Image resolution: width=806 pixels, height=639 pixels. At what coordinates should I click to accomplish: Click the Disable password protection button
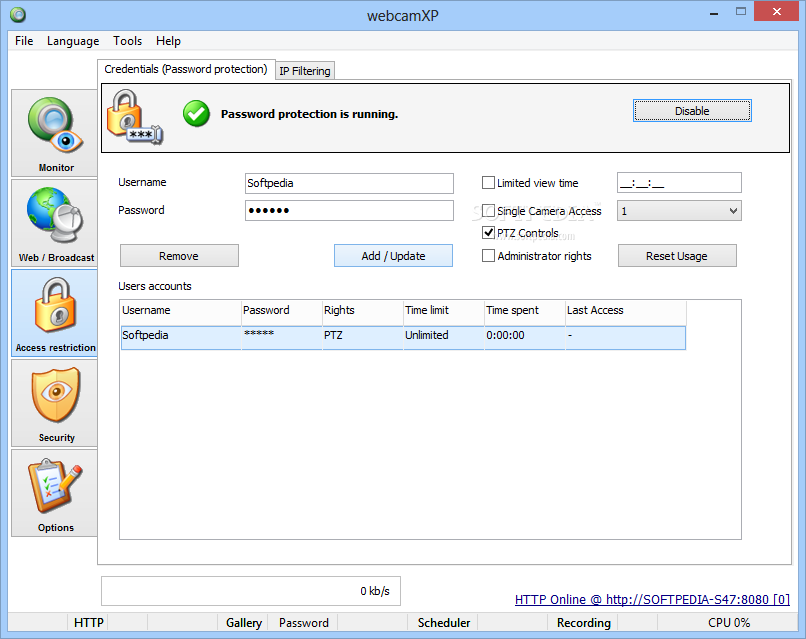coord(692,111)
